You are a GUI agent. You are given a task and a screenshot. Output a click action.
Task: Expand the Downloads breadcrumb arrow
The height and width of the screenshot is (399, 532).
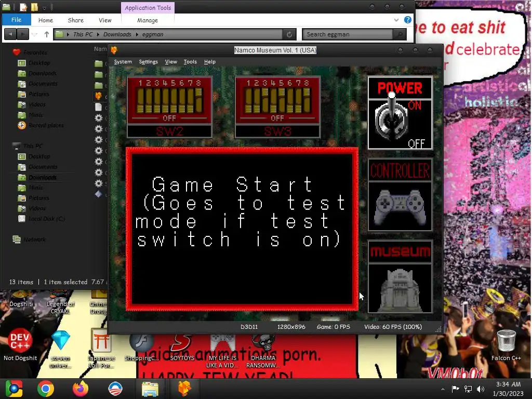[x=137, y=34]
